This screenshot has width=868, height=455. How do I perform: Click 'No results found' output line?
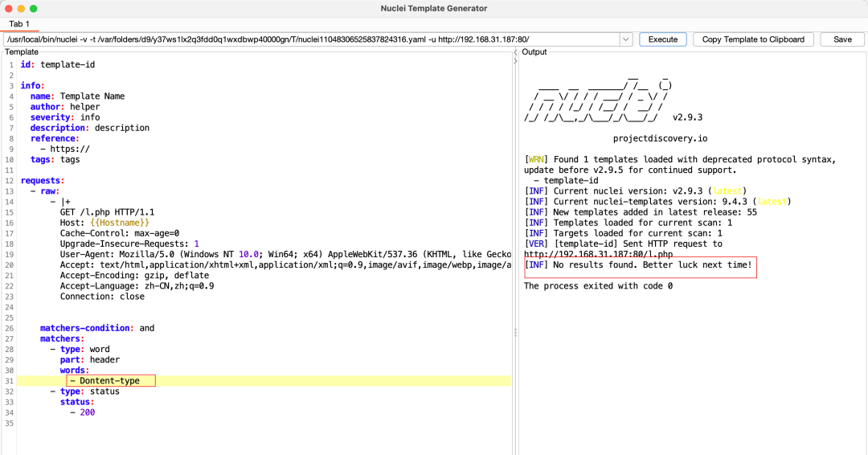[638, 264]
